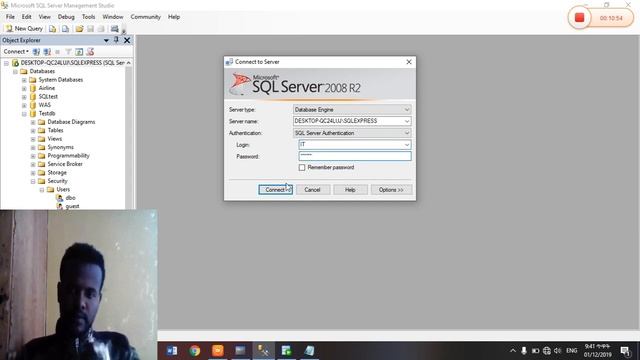Select the Views folder in tree
The height and width of the screenshot is (360, 640).
(55, 139)
